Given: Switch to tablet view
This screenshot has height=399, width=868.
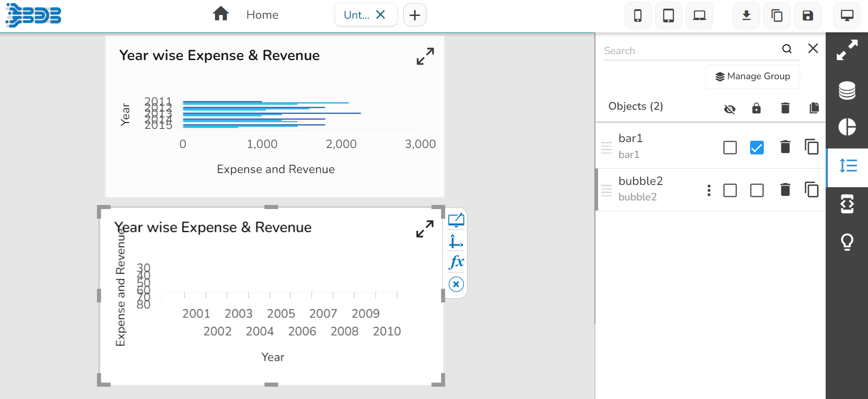Looking at the screenshot, I should [x=668, y=15].
